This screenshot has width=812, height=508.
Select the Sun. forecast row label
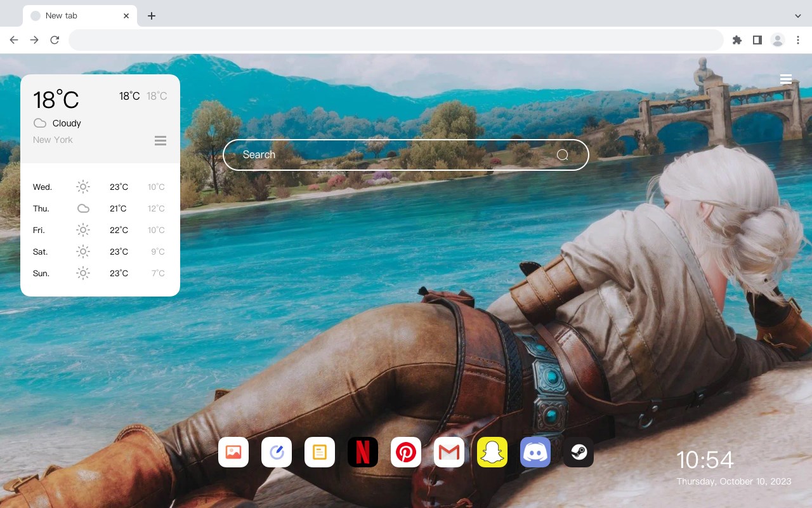pyautogui.click(x=41, y=274)
